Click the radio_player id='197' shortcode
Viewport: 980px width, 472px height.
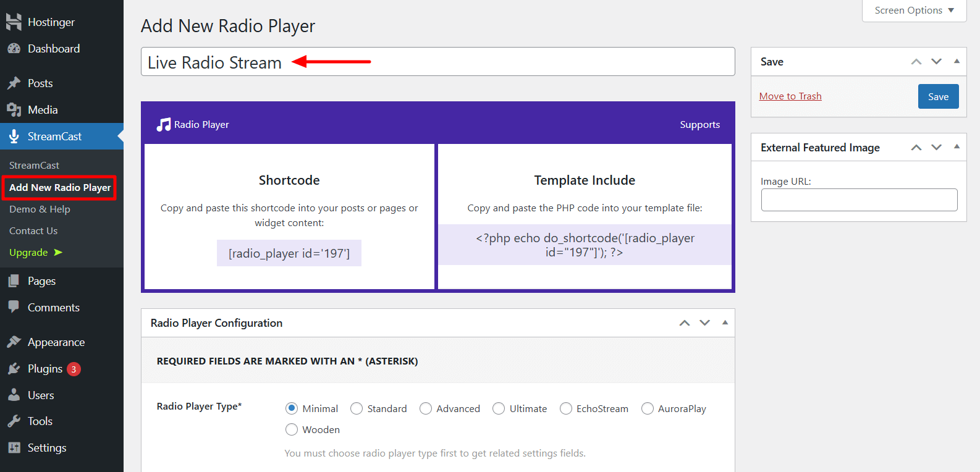pos(289,253)
